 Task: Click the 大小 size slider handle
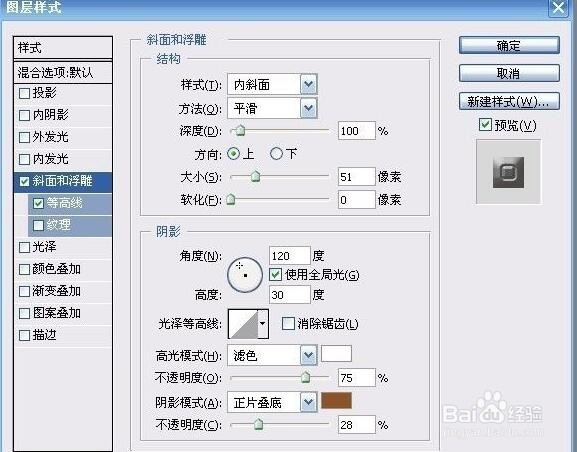click(255, 177)
